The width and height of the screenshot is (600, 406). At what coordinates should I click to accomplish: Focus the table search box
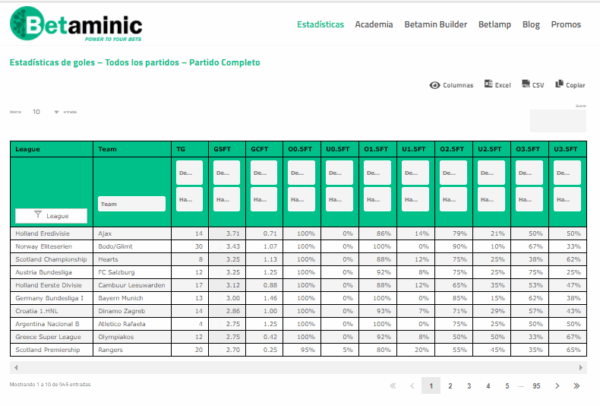tap(558, 121)
